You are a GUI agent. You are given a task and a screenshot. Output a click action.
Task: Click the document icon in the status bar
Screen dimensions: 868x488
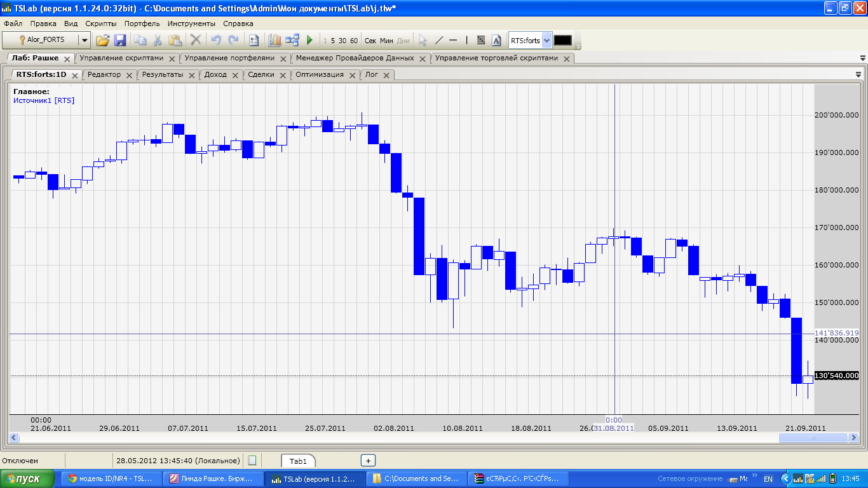coord(252,461)
